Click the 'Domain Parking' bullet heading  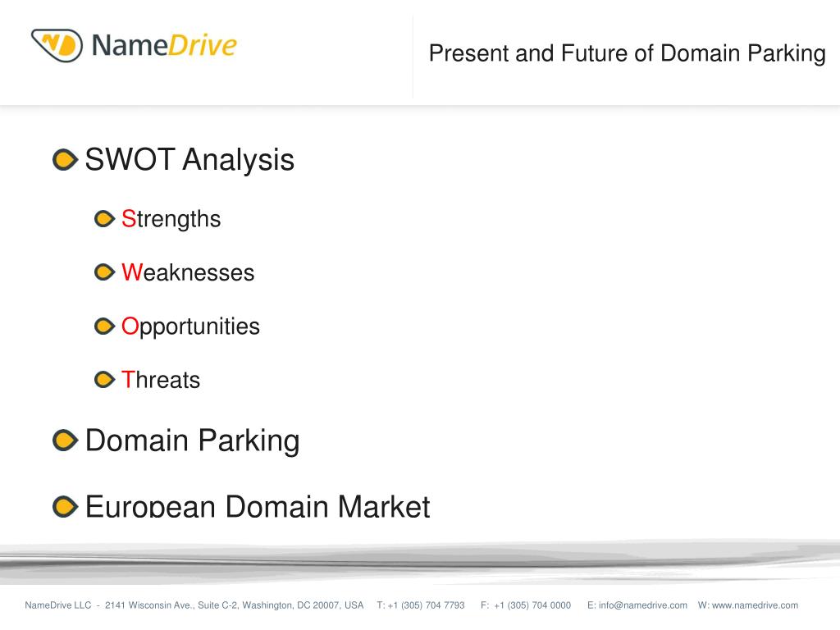(192, 441)
